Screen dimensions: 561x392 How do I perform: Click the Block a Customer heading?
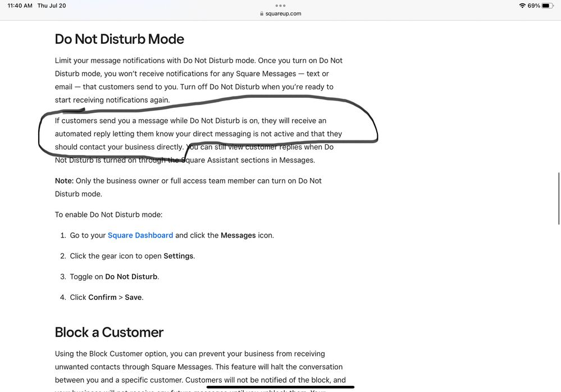pyautogui.click(x=109, y=332)
